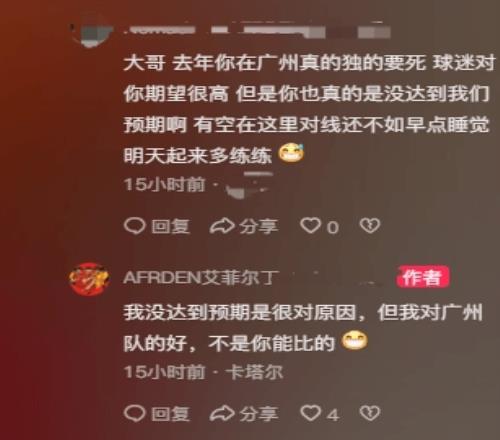Image resolution: width=500 pixels, height=440 pixels.
Task: Tap broken heart under AFRDEN's comment
Action: click(x=370, y=413)
